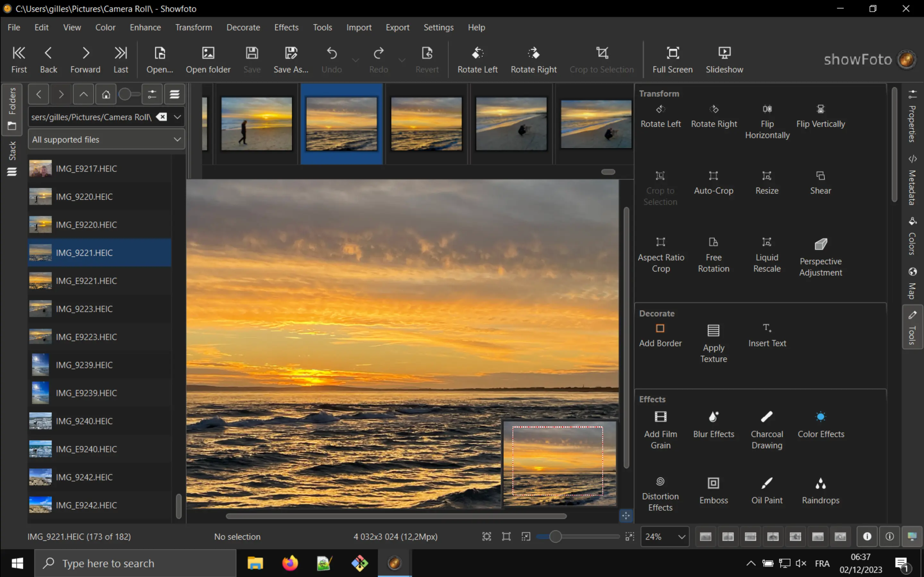Click the Save As button
The width and height of the screenshot is (924, 577).
291,59
